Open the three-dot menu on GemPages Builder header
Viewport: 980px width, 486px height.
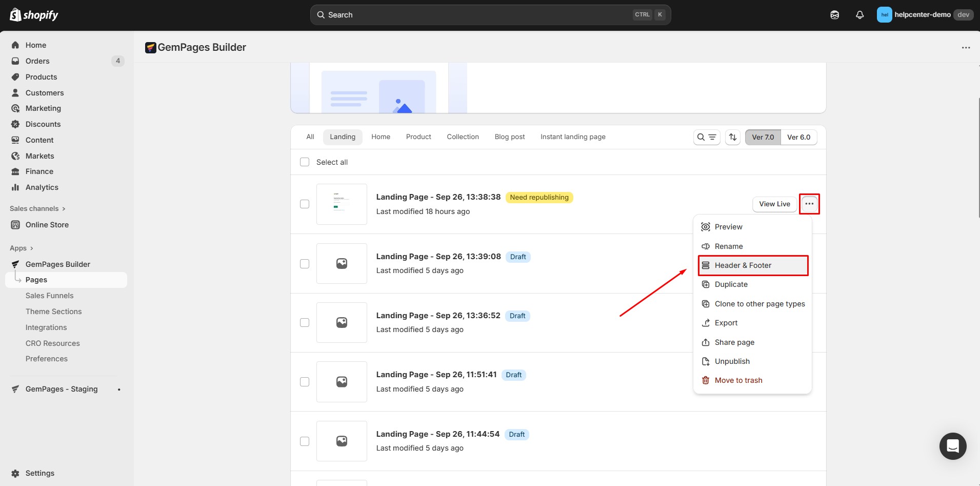click(966, 47)
